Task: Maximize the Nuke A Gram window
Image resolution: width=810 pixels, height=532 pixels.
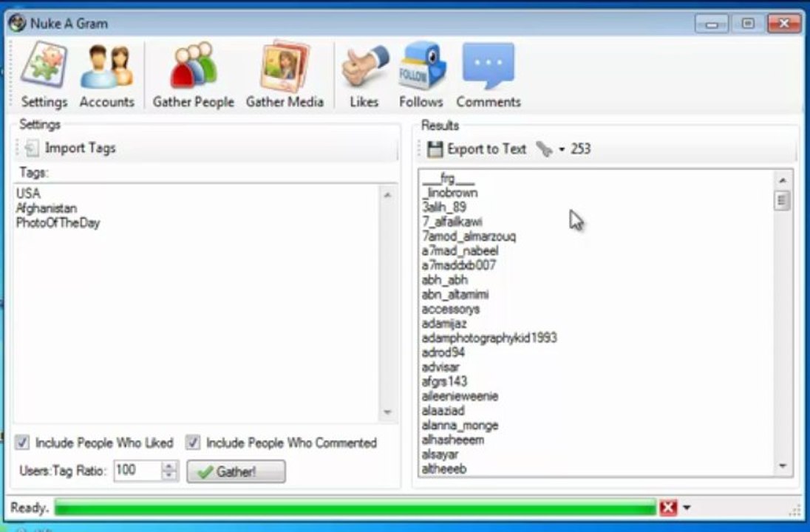Action: point(748,24)
